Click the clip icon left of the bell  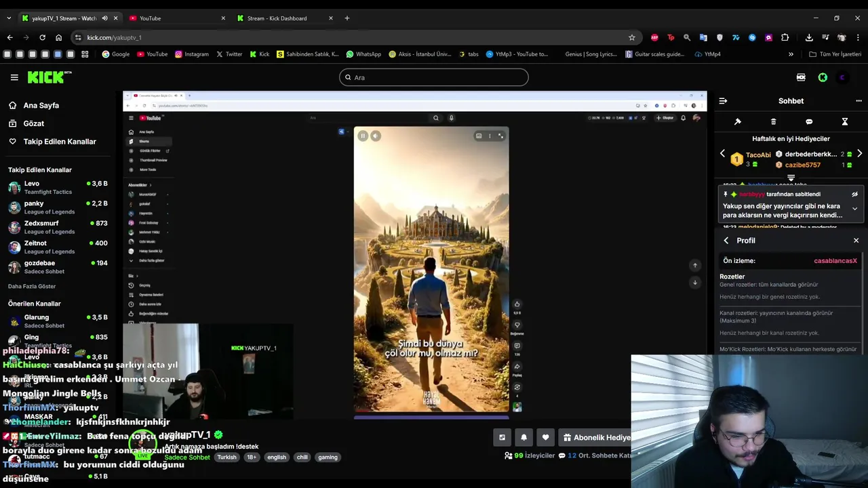(x=502, y=438)
